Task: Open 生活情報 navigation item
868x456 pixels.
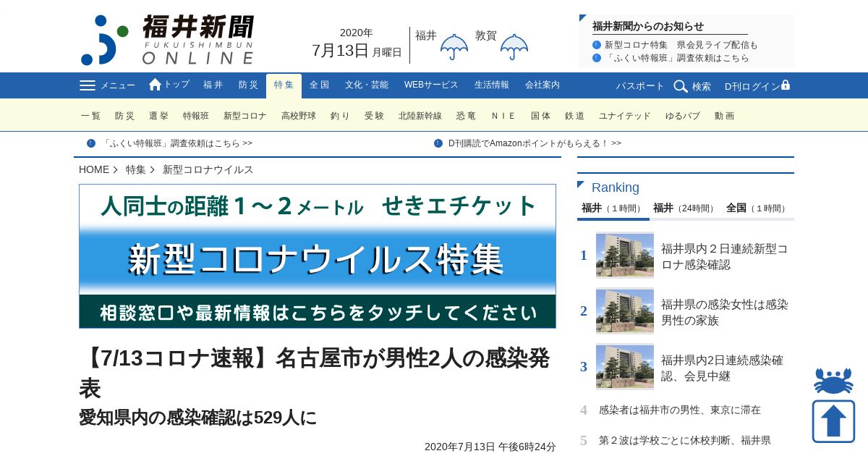Action: (x=492, y=85)
